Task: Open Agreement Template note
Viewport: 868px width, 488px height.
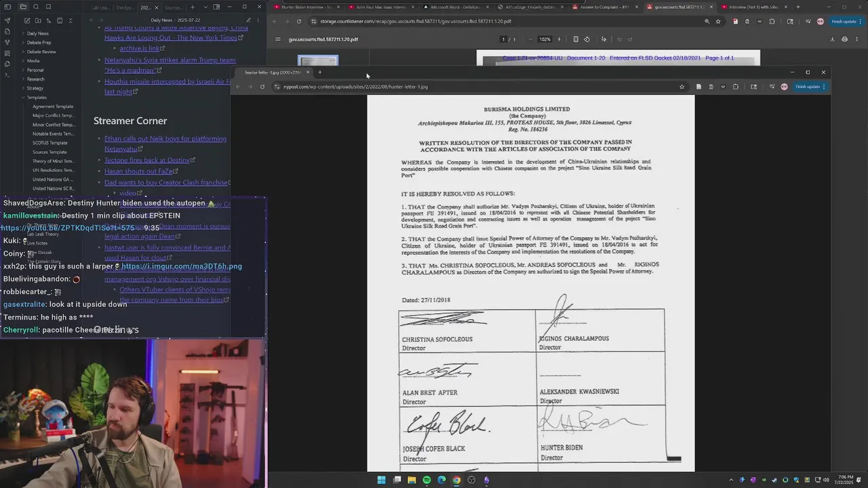Action: click(x=53, y=106)
